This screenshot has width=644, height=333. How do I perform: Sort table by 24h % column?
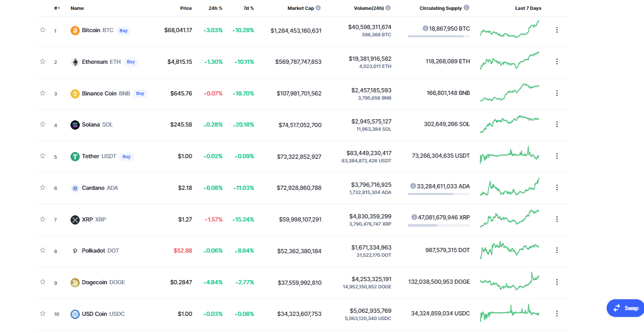[x=215, y=8]
